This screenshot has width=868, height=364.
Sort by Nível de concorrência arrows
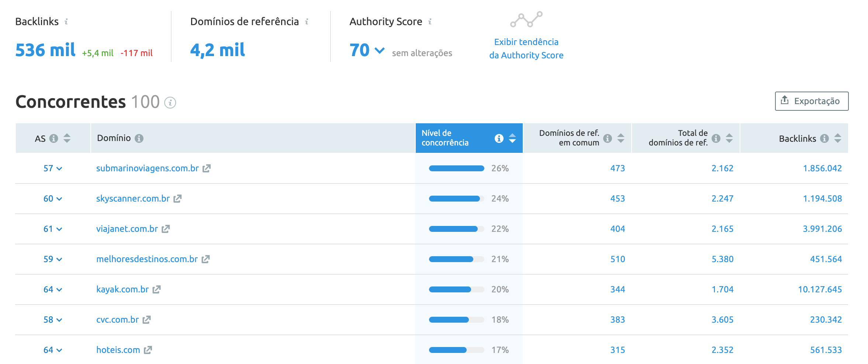[512, 138]
